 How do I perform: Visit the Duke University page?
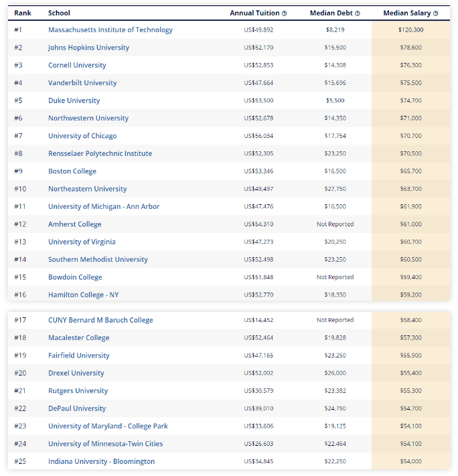(x=74, y=100)
